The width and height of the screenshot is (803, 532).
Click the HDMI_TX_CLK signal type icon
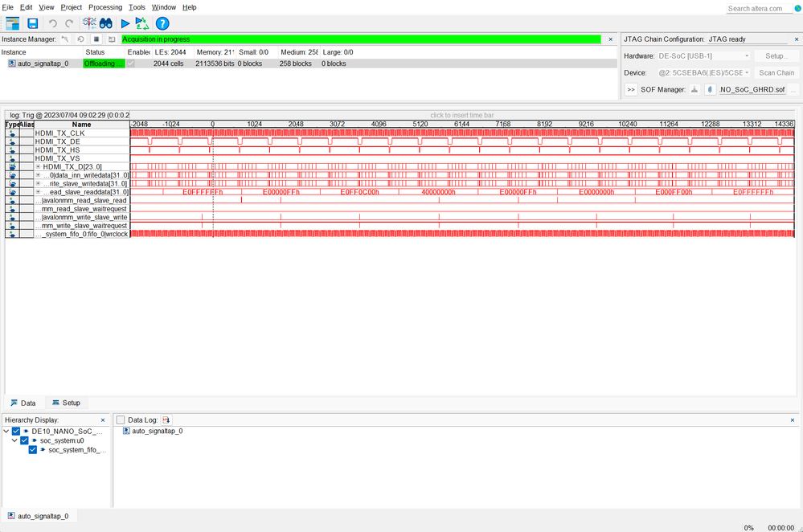pyautogui.click(x=12, y=133)
